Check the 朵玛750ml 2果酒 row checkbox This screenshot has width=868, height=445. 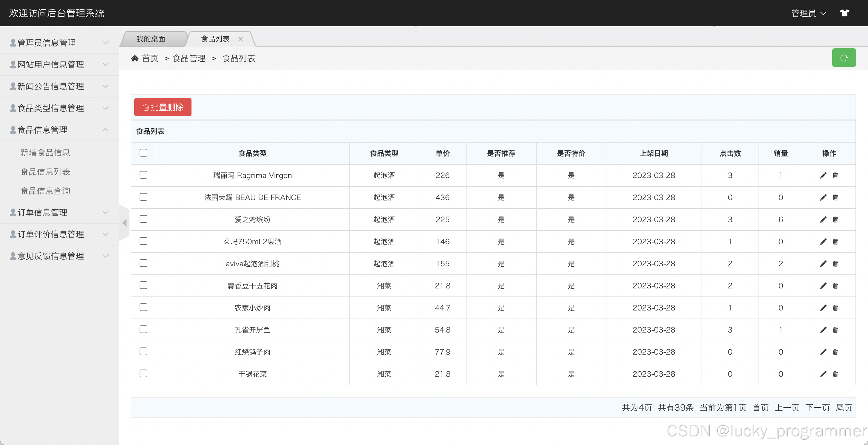[x=143, y=241]
